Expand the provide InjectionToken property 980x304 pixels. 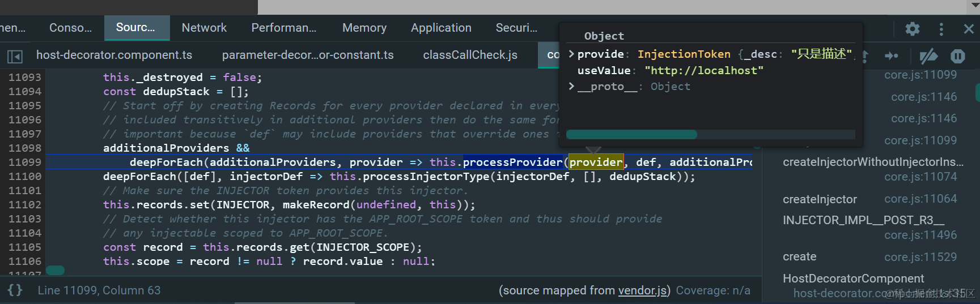(x=572, y=54)
